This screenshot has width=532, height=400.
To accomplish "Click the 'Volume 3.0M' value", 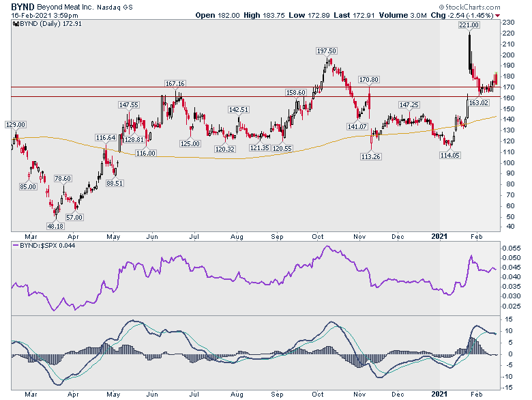I will (x=402, y=15).
